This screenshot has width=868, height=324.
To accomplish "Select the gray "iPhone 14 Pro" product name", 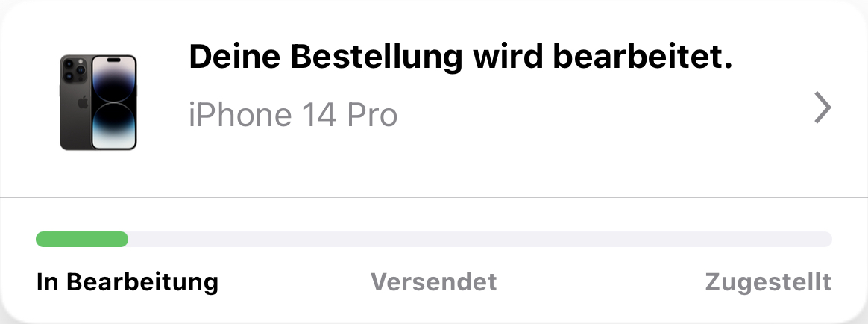I will [293, 115].
